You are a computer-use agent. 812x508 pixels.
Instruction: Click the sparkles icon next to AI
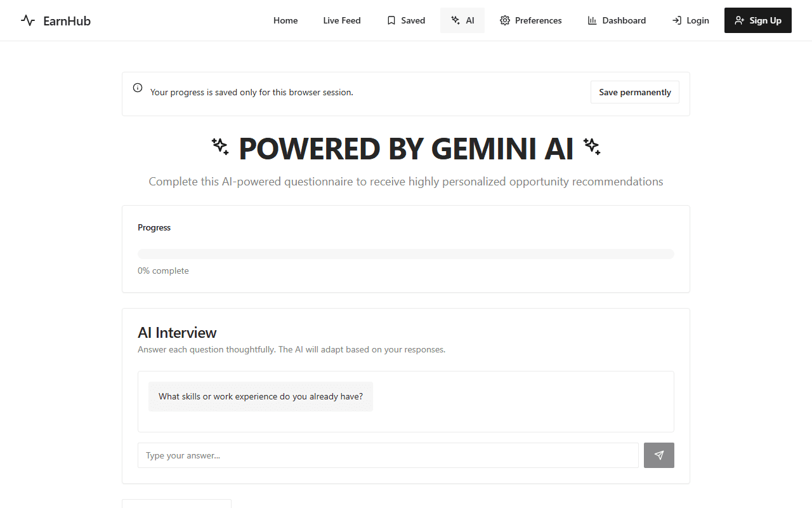(455, 20)
